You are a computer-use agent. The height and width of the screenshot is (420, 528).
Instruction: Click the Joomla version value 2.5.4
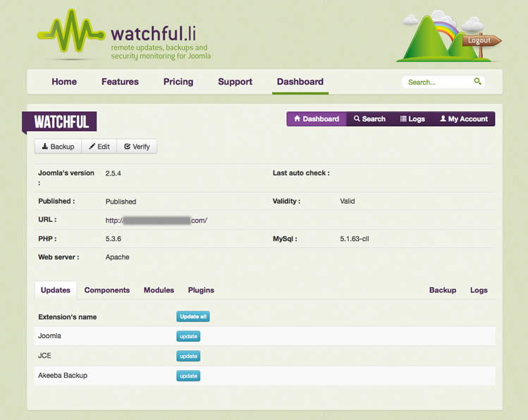coord(113,173)
